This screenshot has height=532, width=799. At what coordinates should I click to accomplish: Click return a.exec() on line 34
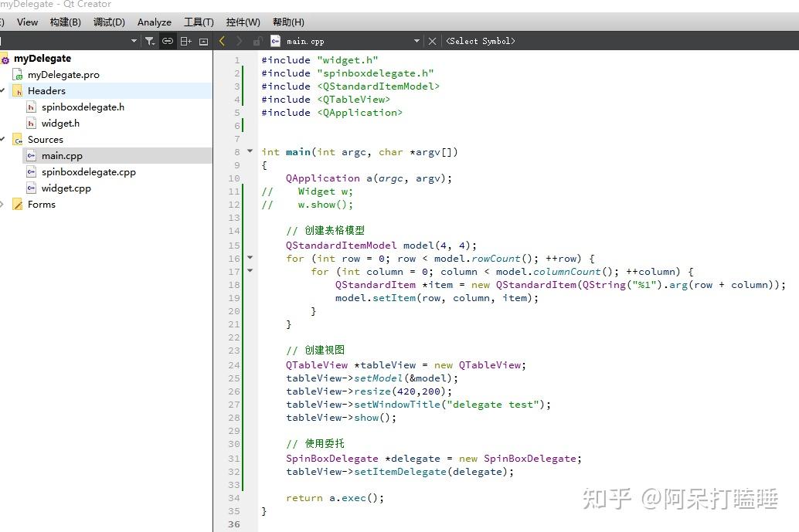[x=335, y=498]
